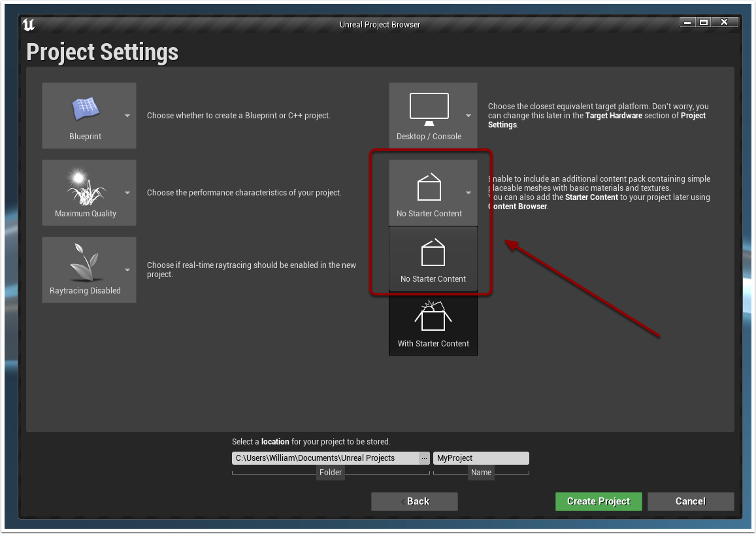Screen dimensions: 756x534
Task: Choose No Starter Content from the dropdown list
Action: [433, 259]
